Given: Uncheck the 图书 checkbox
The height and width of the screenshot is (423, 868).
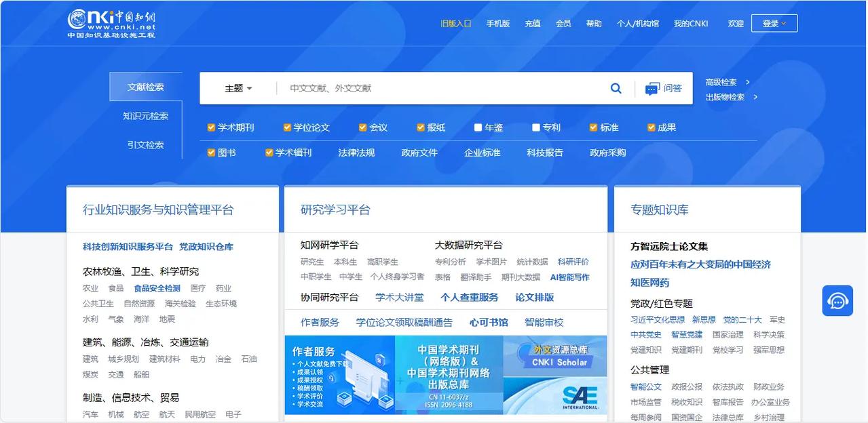Looking at the screenshot, I should point(212,152).
